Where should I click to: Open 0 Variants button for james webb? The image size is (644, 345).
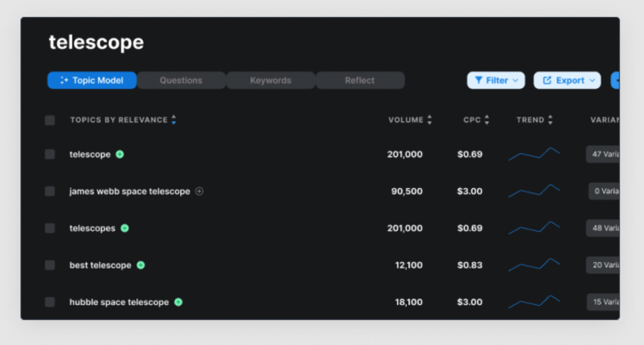(x=604, y=191)
